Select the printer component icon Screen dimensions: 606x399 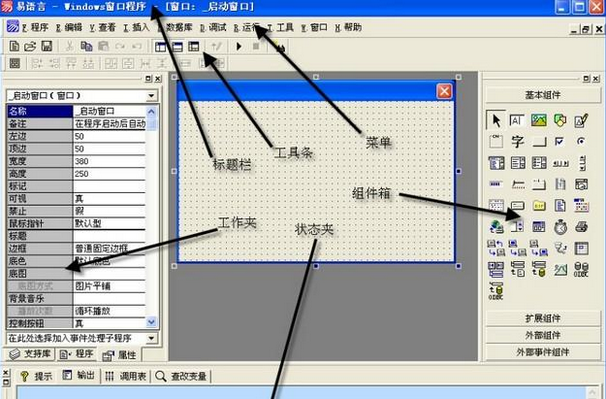click(581, 227)
